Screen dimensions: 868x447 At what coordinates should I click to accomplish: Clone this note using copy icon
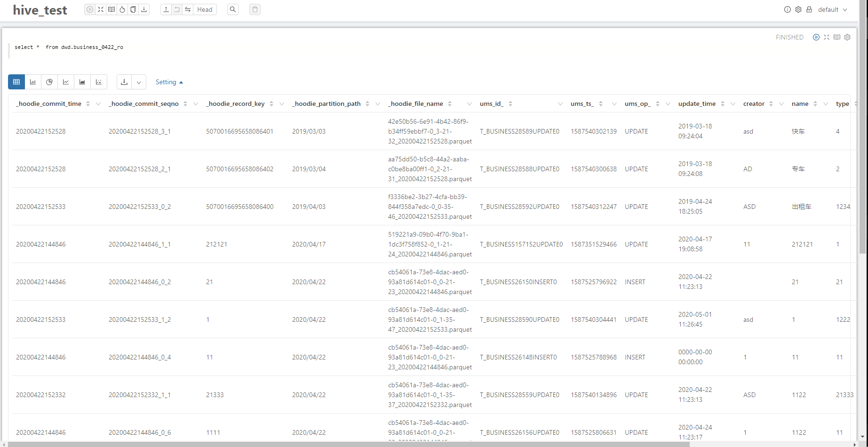(133, 9)
